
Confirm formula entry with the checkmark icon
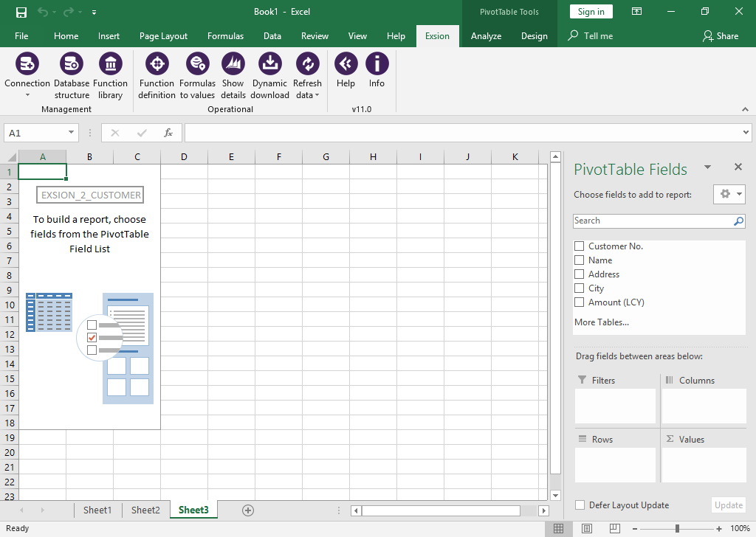pyautogui.click(x=142, y=133)
